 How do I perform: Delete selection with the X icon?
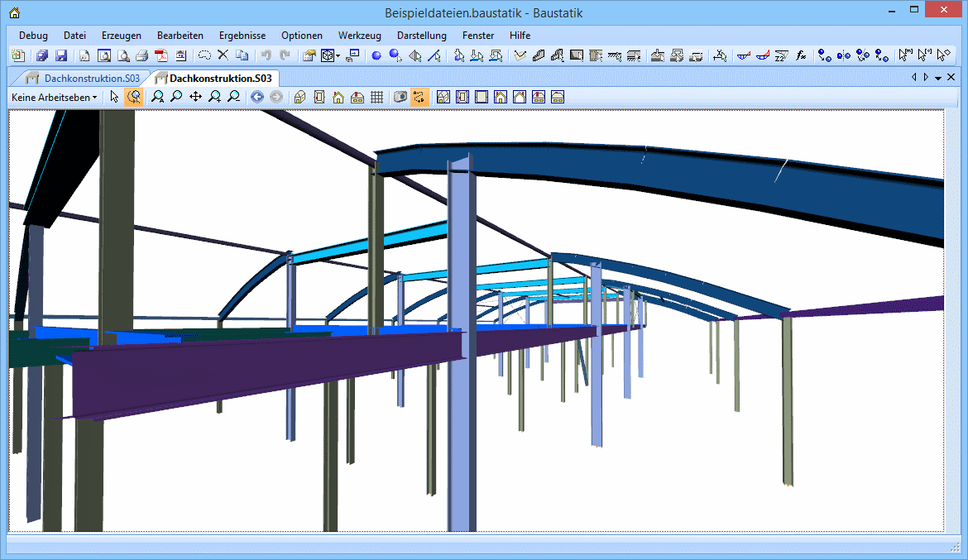pos(223,55)
